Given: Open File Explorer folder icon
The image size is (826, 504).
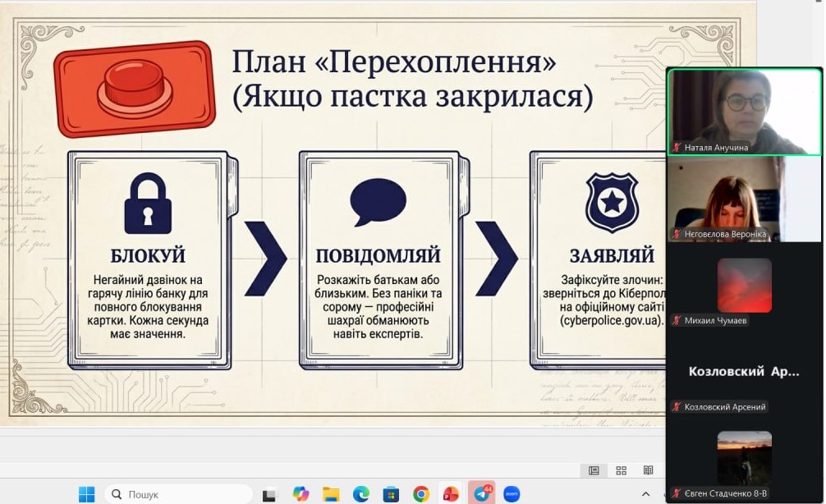Looking at the screenshot, I should coord(331,494).
